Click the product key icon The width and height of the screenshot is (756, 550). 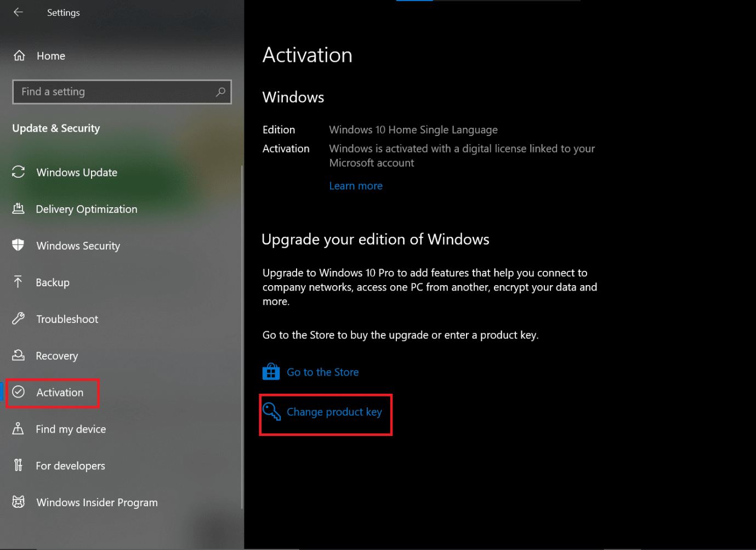(x=271, y=411)
